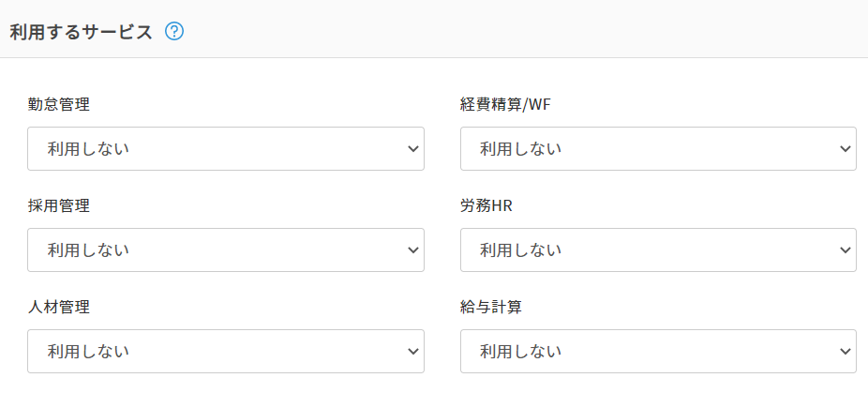This screenshot has height=393, width=868.
Task: Click the chevron arrow in 経費精算/WF select
Action: pyautogui.click(x=845, y=148)
